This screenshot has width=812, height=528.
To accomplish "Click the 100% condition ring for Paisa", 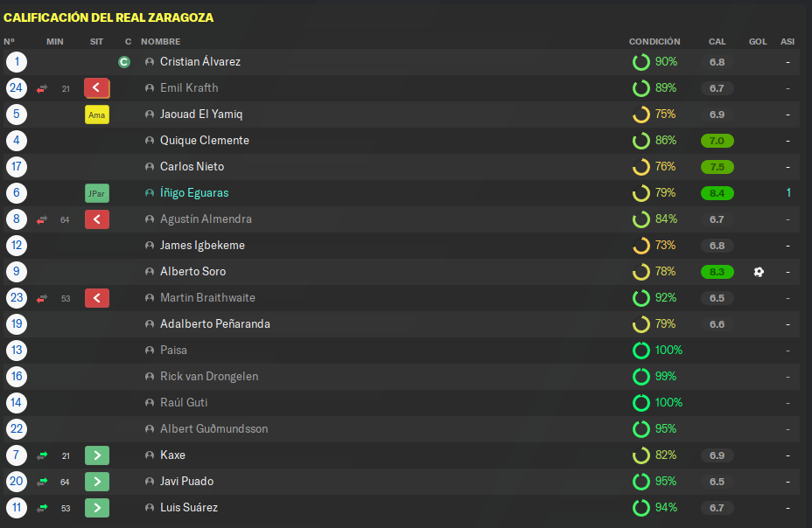I will tap(641, 351).
